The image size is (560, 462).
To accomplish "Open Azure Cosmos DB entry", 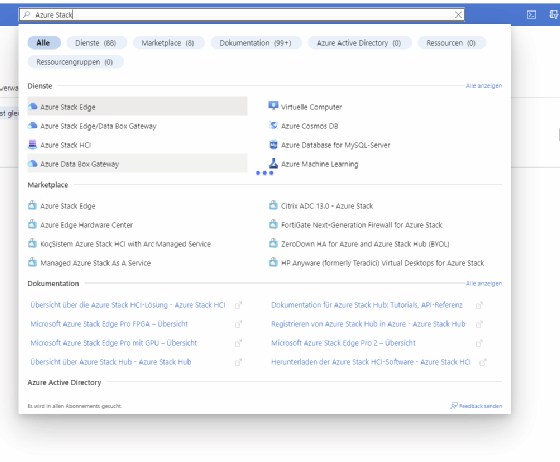I will tap(309, 126).
